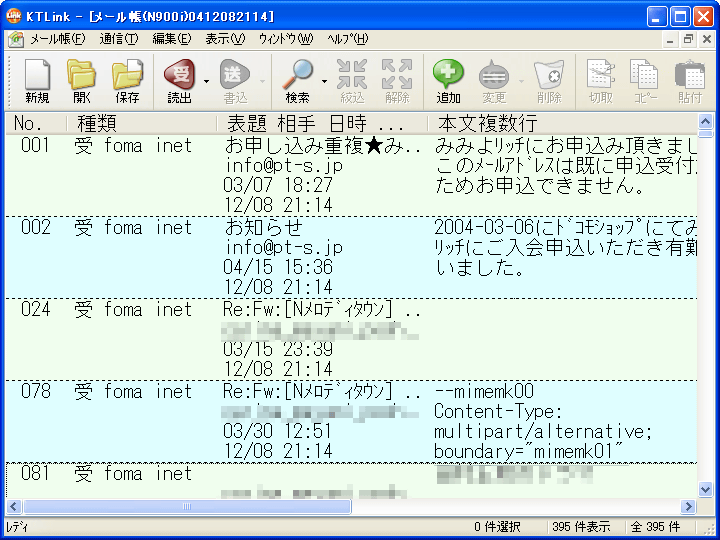
Task: Click the vertical scrollbar thumb
Action: [x=705, y=134]
